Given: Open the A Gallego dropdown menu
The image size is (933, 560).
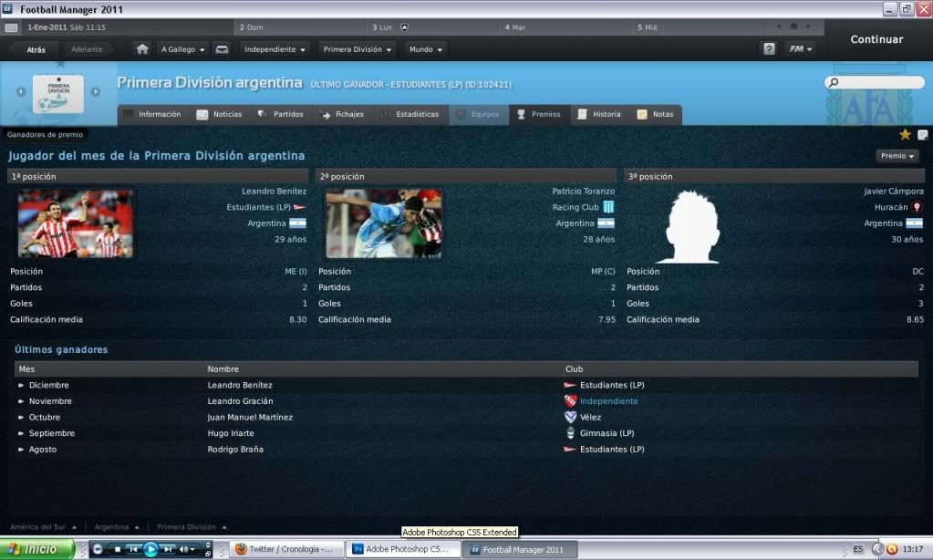Looking at the screenshot, I should 182,49.
